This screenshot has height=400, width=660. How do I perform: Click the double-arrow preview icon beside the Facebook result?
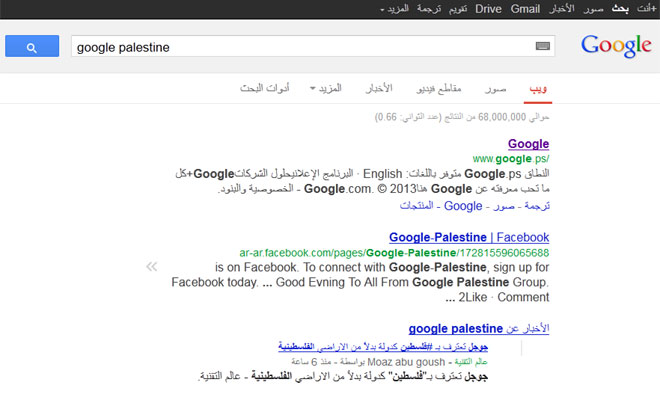[152, 266]
